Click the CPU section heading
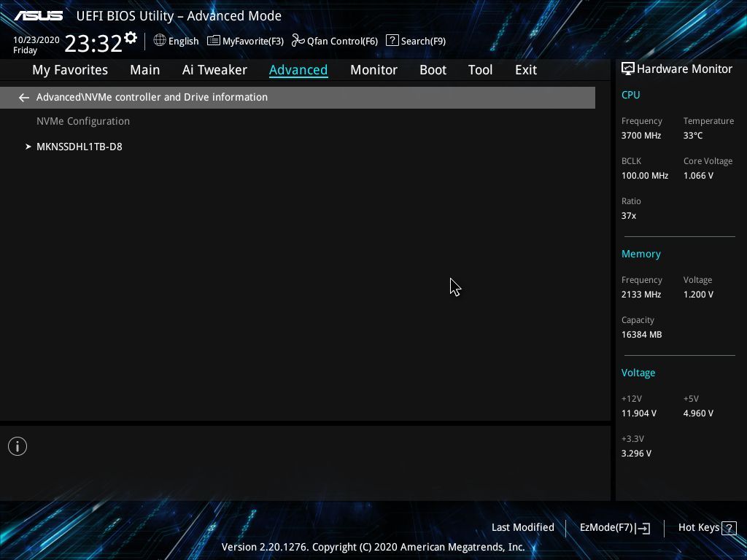Screen dimensions: 747x560 tap(630, 95)
